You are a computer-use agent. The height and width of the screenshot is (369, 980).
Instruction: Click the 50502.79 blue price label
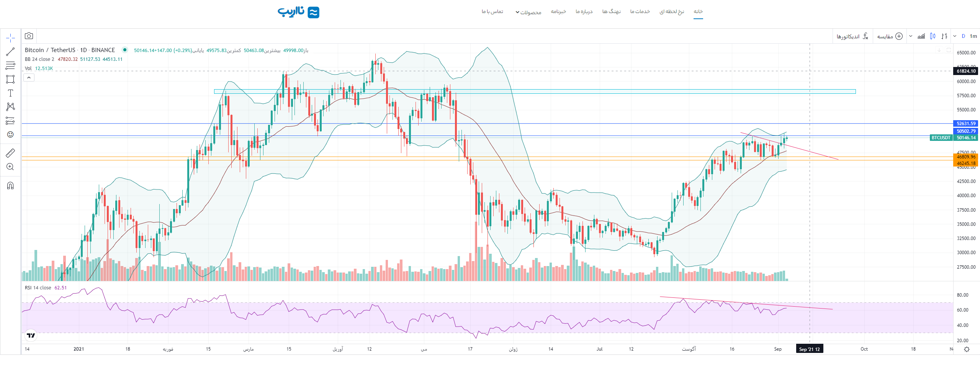click(965, 131)
